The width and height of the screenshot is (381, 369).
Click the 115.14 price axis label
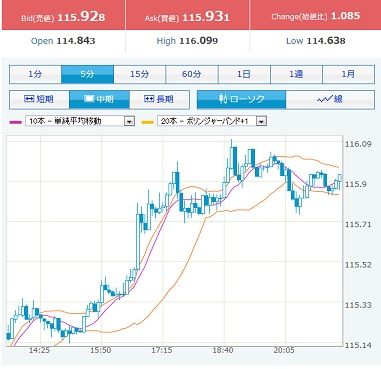coord(358,345)
